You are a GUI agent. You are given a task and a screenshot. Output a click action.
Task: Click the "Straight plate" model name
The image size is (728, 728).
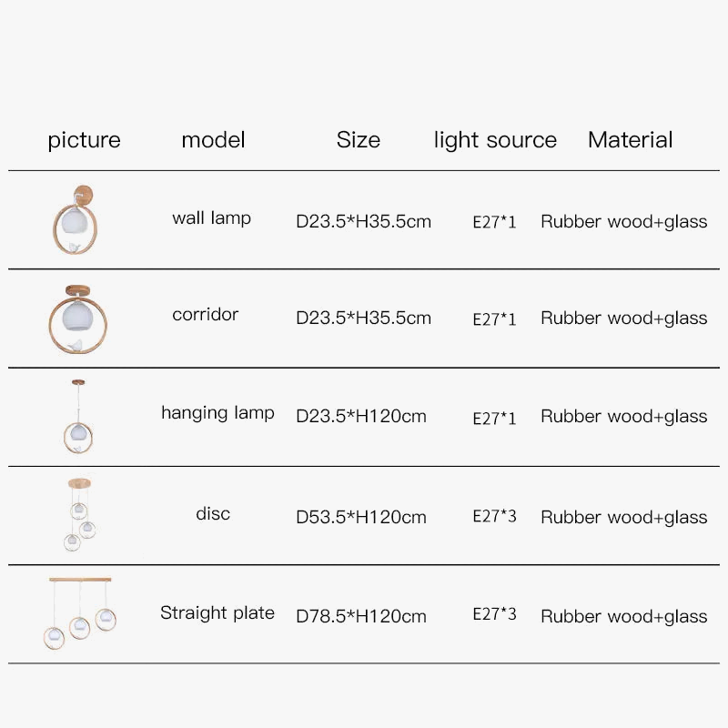217,612
